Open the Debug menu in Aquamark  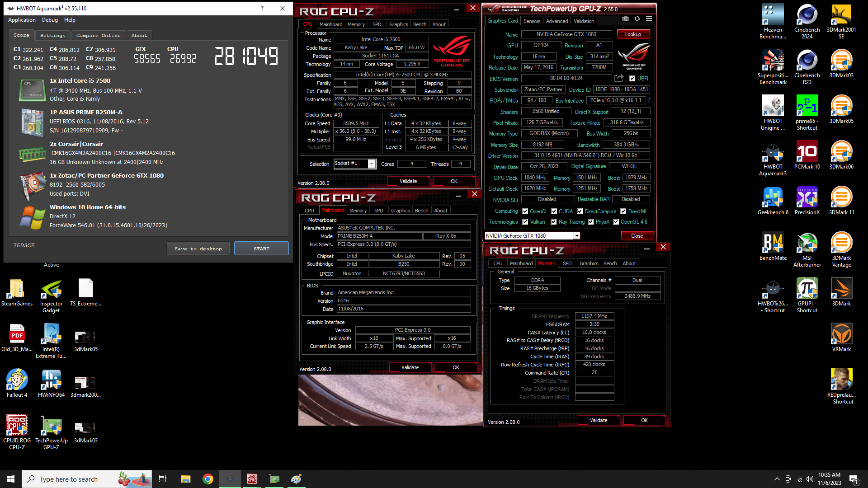[x=50, y=20]
